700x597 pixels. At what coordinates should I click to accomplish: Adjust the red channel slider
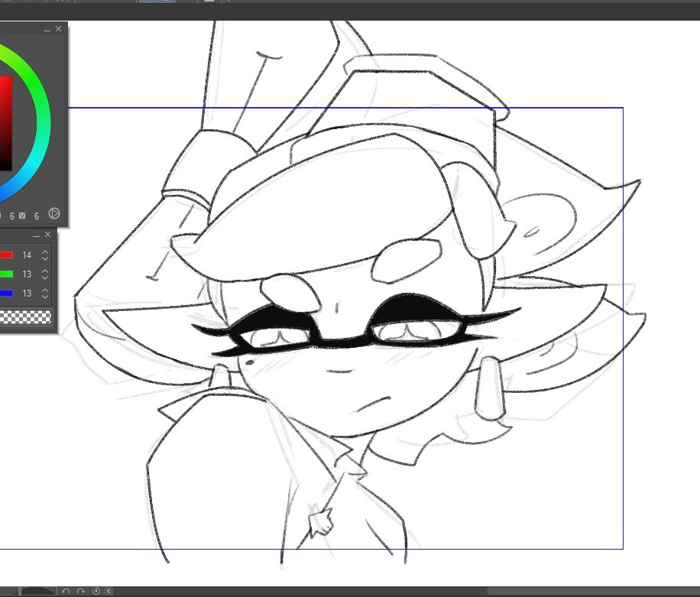(x=6, y=255)
